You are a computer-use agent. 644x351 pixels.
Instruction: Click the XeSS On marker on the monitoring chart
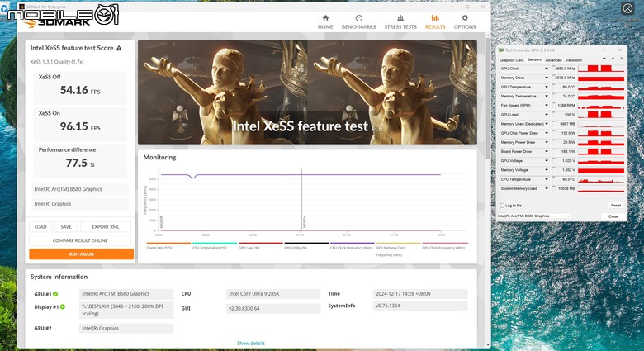tap(305, 222)
